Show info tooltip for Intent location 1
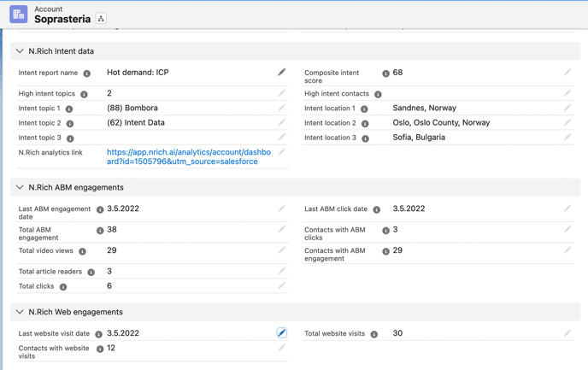Image resolution: width=588 pixels, height=370 pixels. coord(364,109)
